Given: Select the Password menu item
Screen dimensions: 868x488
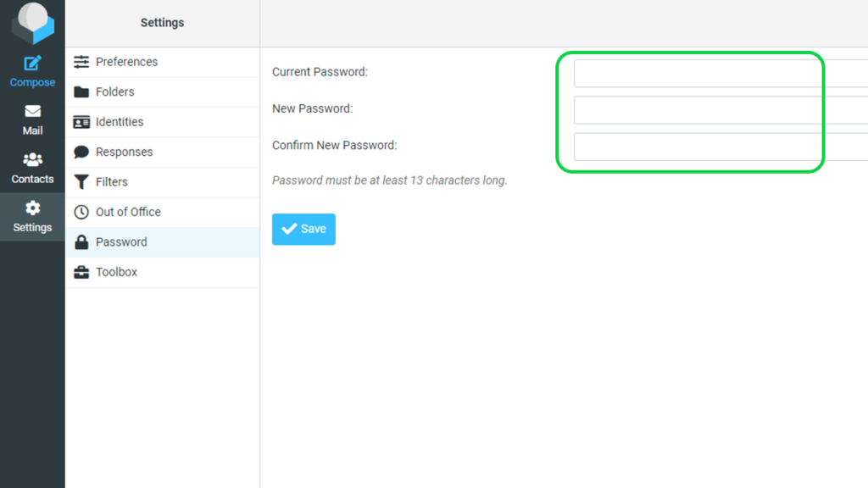Looking at the screenshot, I should pos(163,242).
